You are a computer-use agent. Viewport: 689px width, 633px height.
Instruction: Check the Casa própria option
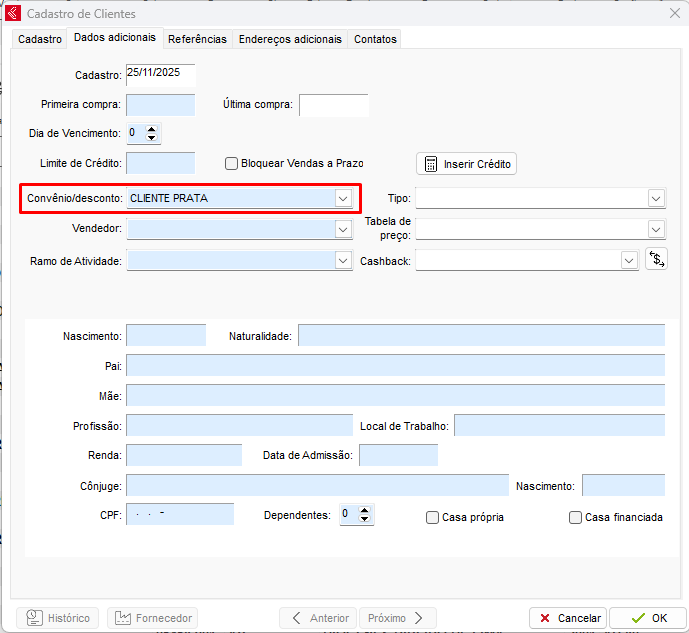pos(433,517)
